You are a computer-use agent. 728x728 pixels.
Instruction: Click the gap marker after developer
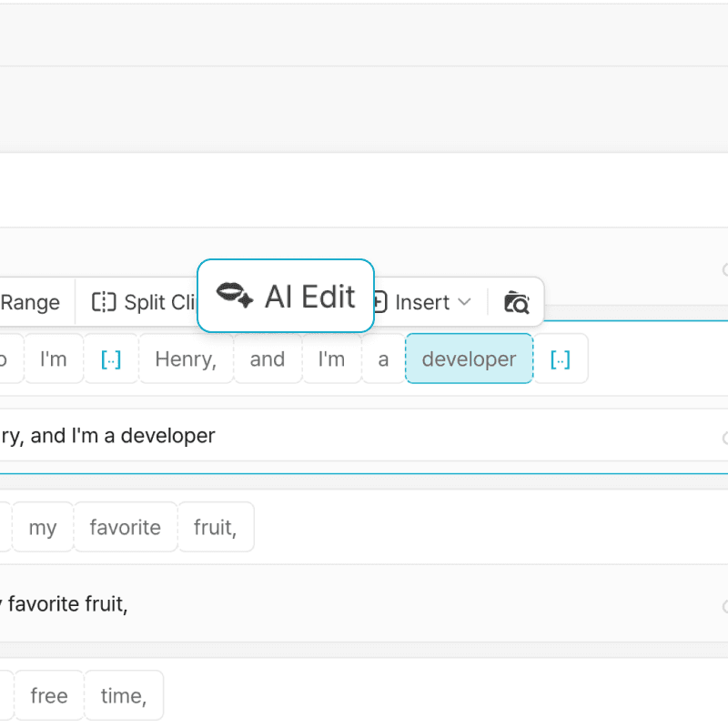pos(561,359)
